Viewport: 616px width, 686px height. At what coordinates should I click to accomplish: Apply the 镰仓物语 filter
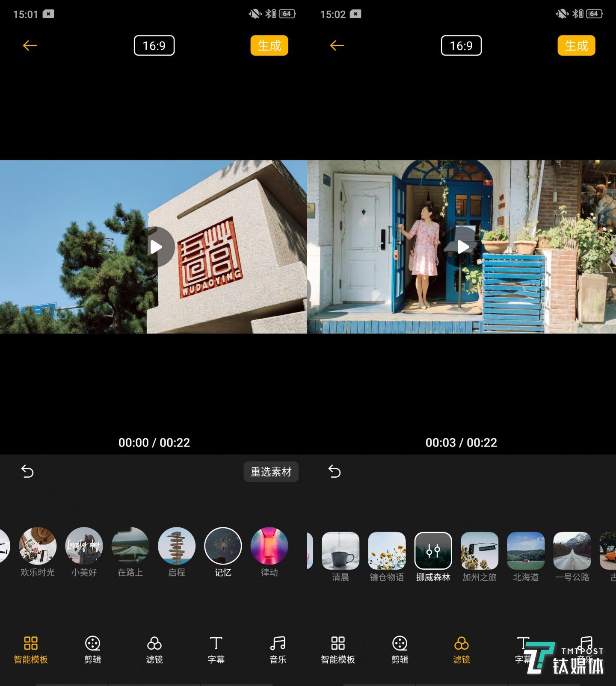coord(387,551)
